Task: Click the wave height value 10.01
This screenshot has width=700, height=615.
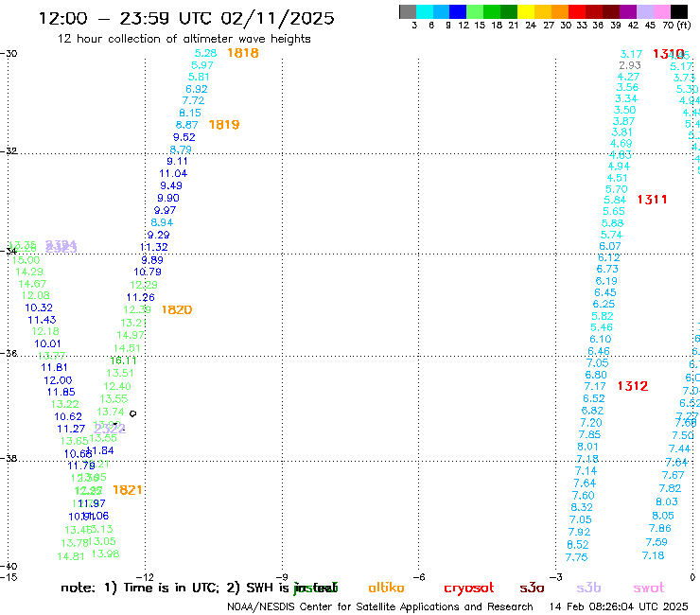Action: (x=47, y=343)
